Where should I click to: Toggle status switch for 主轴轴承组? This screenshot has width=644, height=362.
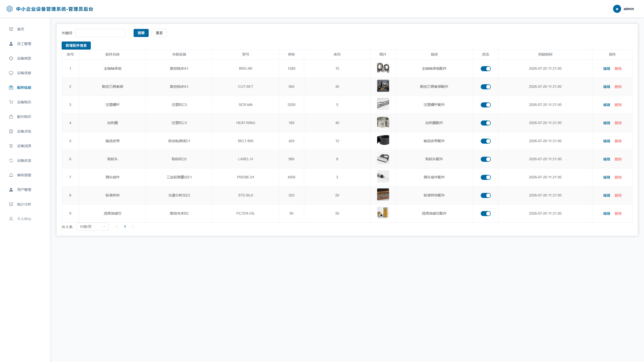coord(486,69)
